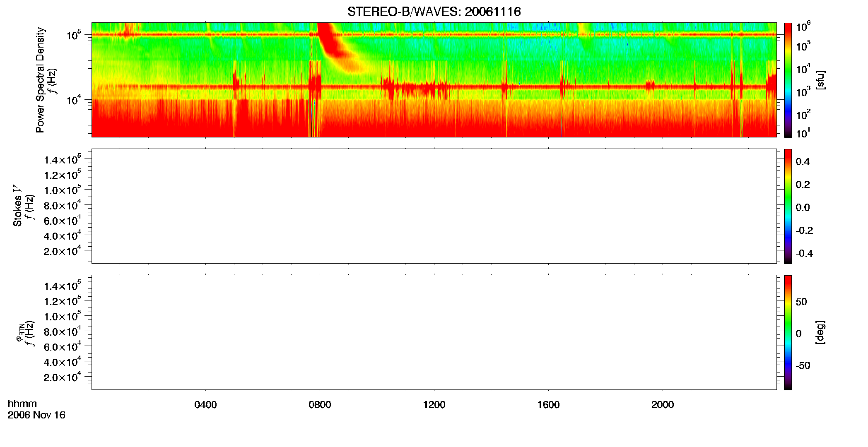Click the Stokes V axis label

17,206
